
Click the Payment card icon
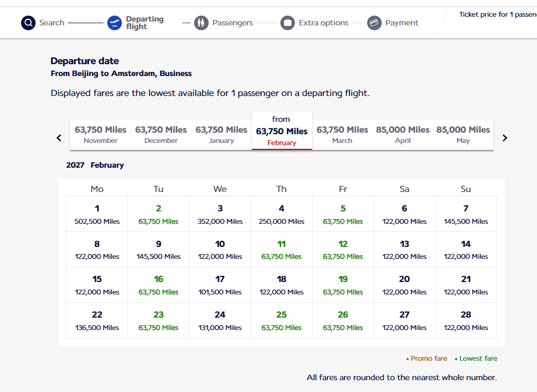pos(374,23)
